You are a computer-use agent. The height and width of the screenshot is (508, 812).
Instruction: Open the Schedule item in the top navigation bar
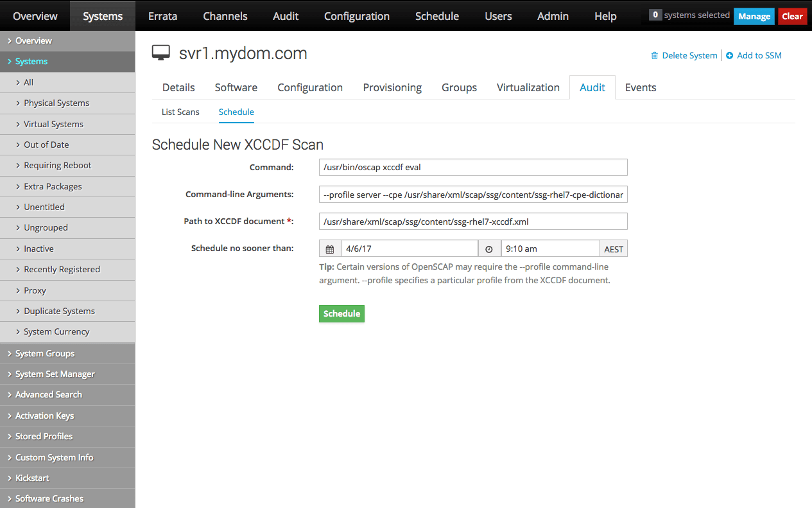[437, 16]
